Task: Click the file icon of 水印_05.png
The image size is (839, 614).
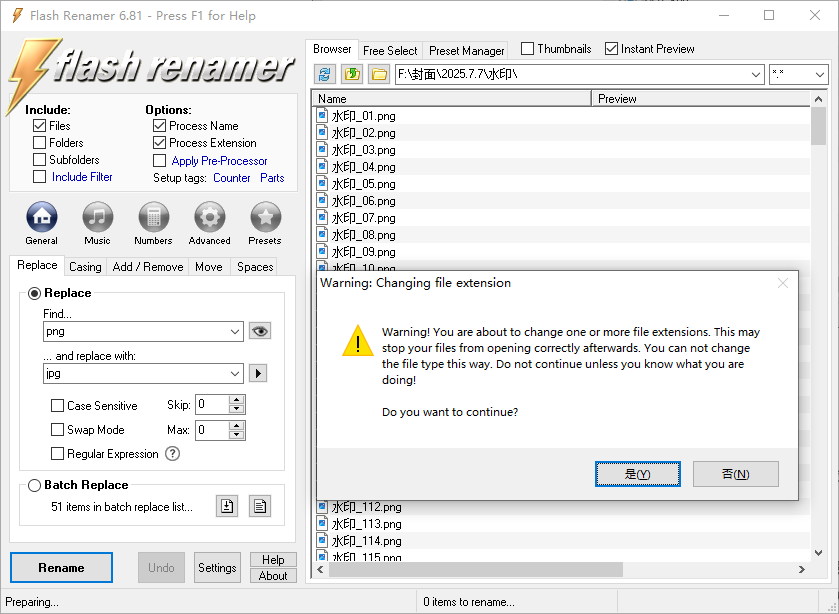Action: click(x=322, y=183)
